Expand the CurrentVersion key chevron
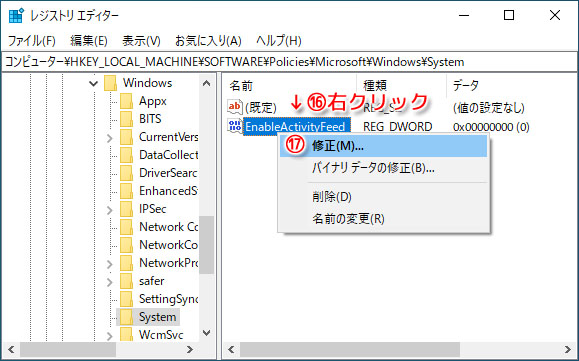Screen dimensions: 579x361 click(x=110, y=138)
